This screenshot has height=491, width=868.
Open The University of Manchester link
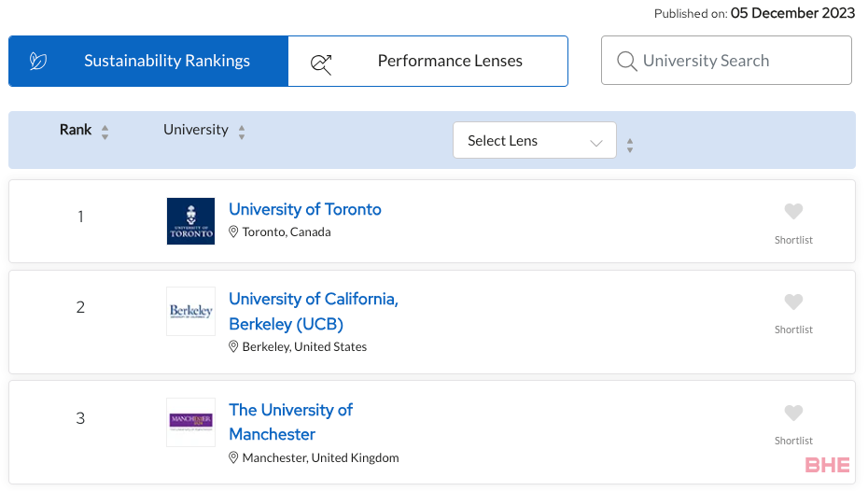(x=291, y=422)
